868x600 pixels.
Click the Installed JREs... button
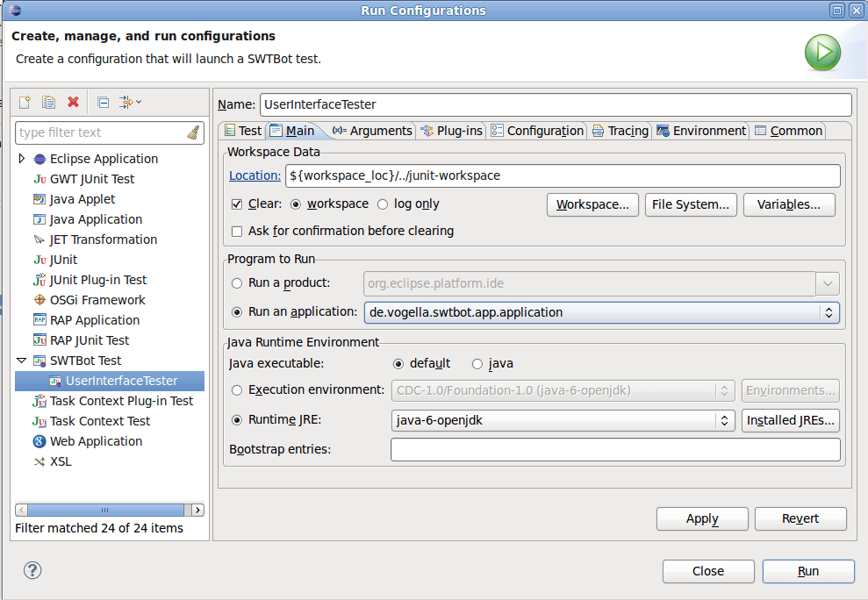coord(791,421)
